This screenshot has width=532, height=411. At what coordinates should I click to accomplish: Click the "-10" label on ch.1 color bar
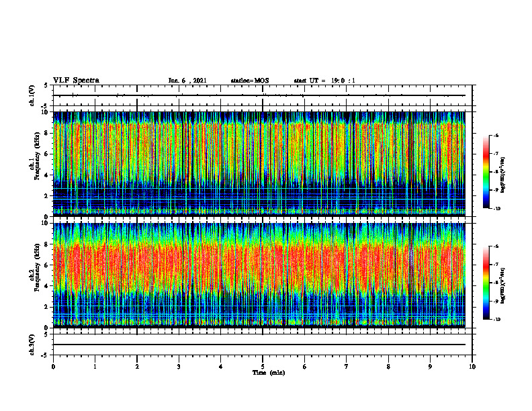[497, 209]
